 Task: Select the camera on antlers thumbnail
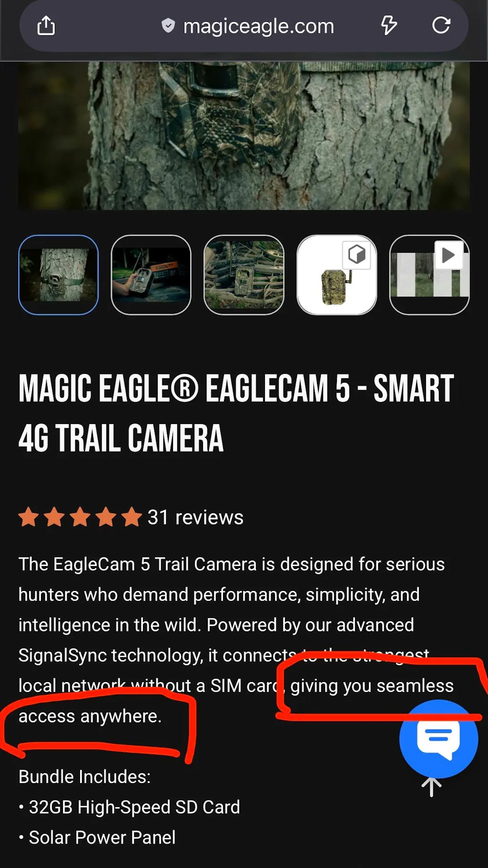[x=244, y=275]
